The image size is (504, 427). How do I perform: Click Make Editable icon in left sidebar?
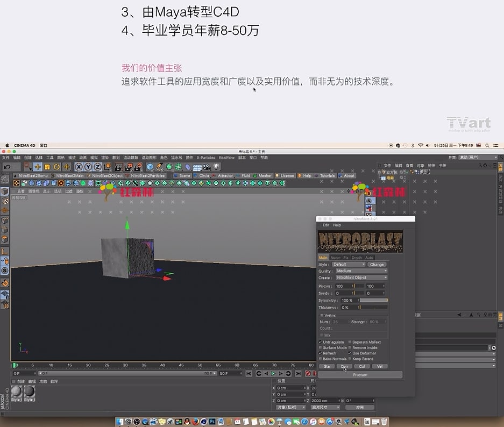[x=4, y=180]
